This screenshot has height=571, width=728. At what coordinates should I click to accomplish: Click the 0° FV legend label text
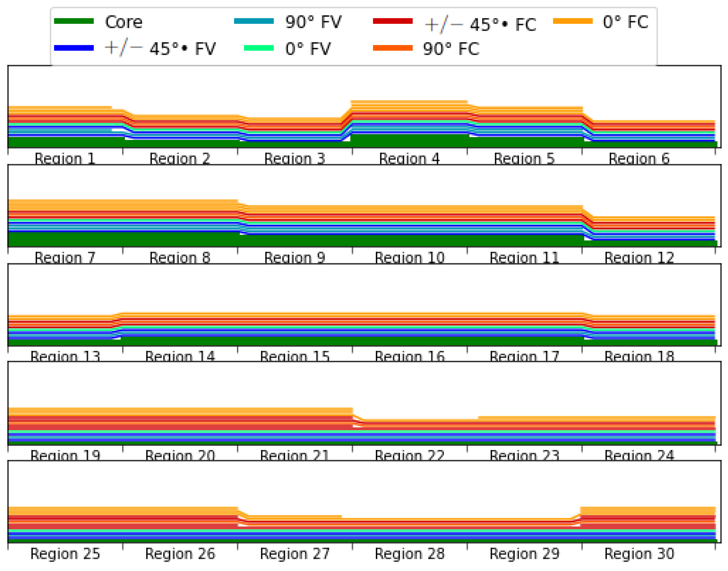click(x=308, y=49)
